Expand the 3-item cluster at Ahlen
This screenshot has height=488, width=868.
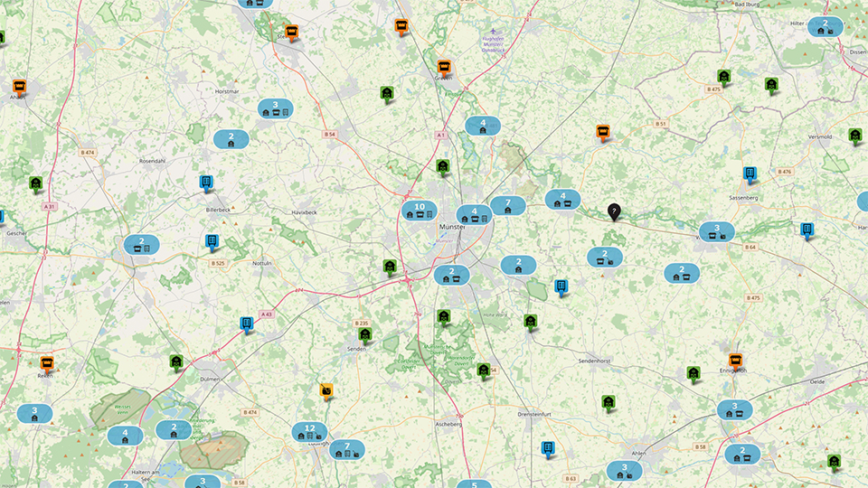(x=625, y=471)
